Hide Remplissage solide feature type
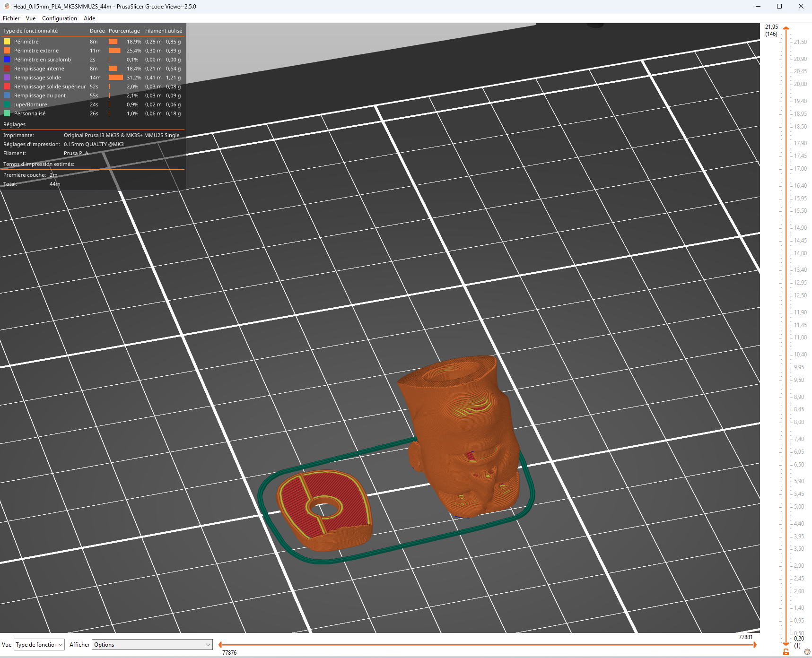812x658 pixels. point(37,78)
